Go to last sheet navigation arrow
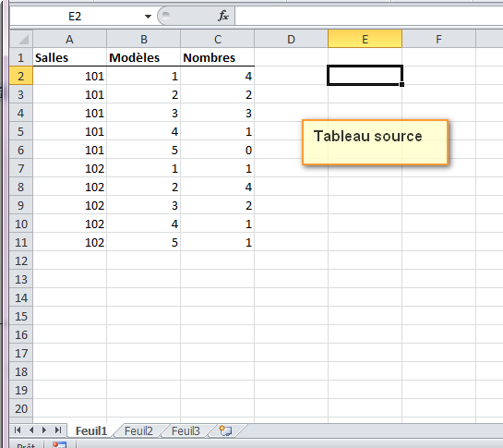 58,430
